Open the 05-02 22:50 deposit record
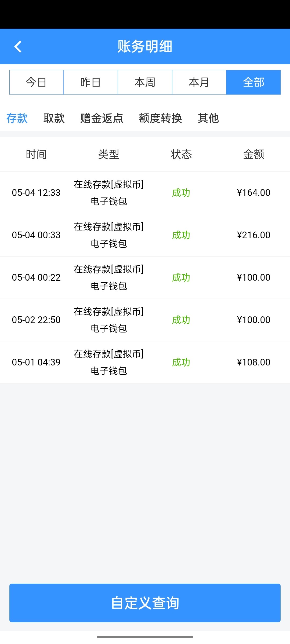 [145, 320]
